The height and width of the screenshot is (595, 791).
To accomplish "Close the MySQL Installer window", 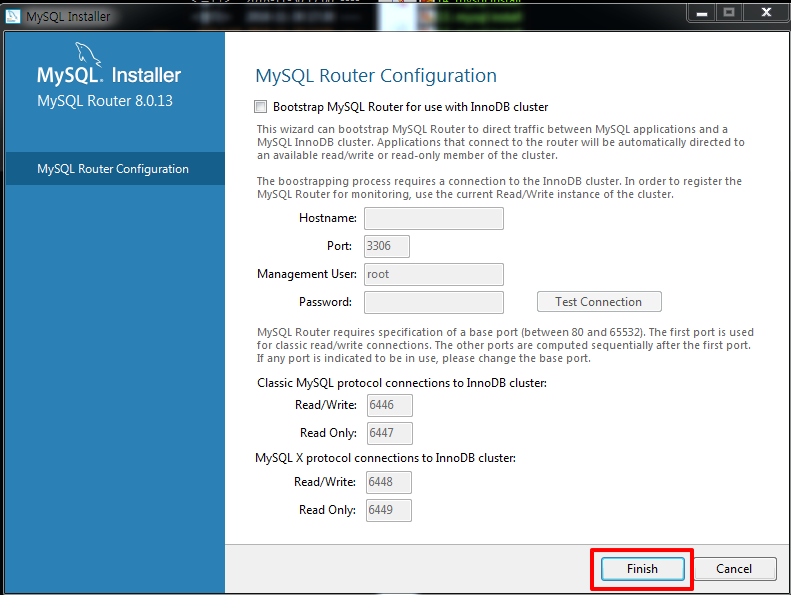I will click(766, 13).
